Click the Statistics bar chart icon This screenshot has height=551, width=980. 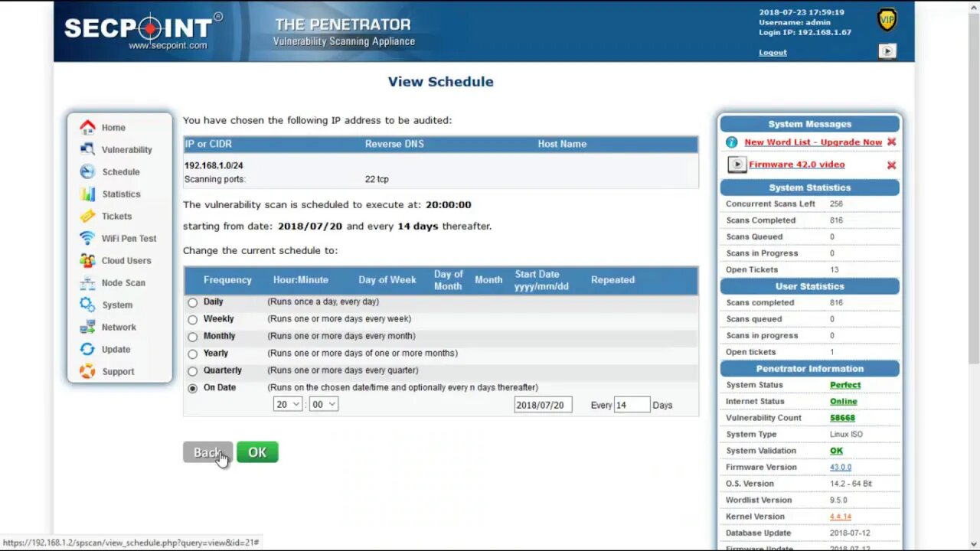(88, 194)
